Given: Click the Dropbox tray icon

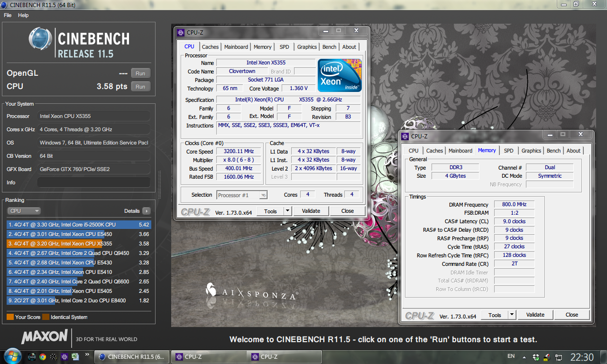Looking at the screenshot, I should [536, 357].
